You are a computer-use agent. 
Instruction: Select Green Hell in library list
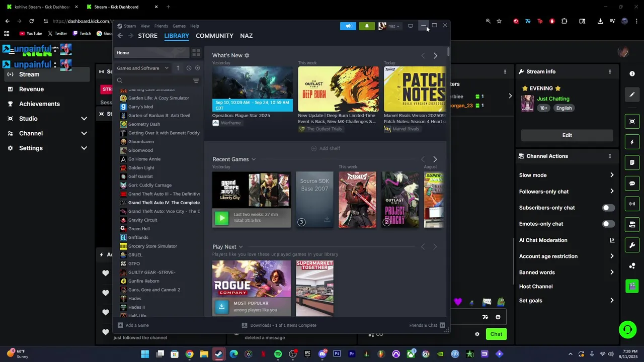pyautogui.click(x=139, y=229)
